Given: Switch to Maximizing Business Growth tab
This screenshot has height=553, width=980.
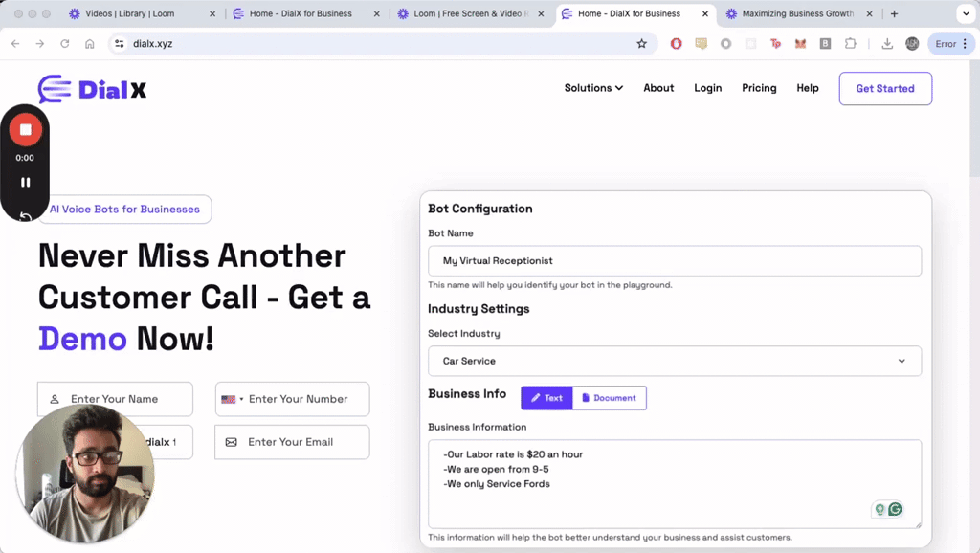Looking at the screenshot, I should pyautogui.click(x=797, y=13).
